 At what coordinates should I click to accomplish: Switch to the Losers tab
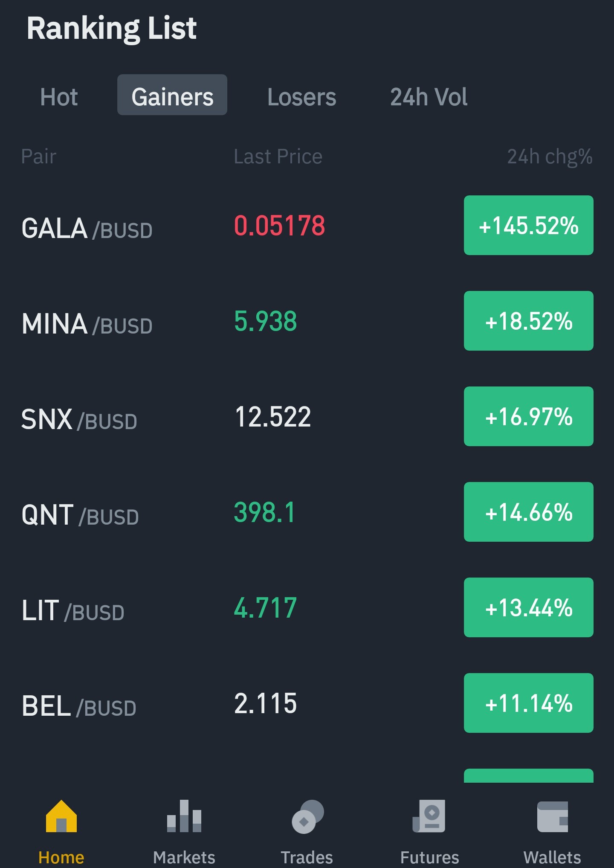[302, 97]
